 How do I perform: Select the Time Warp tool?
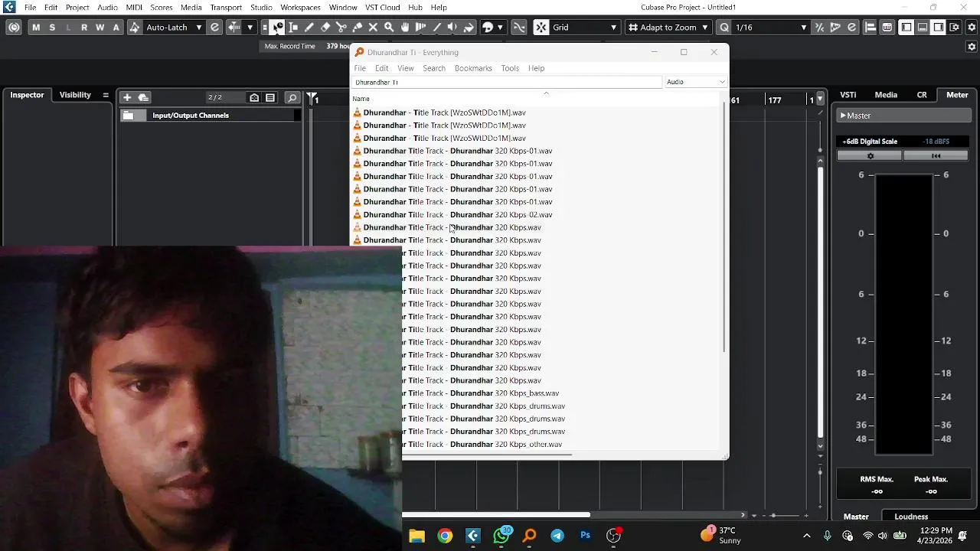(420, 27)
